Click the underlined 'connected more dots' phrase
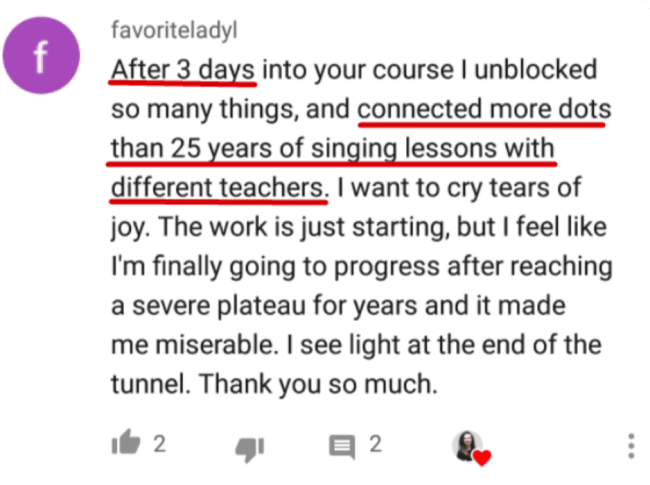Image resolution: width=650 pixels, height=485 pixels. tap(484, 109)
